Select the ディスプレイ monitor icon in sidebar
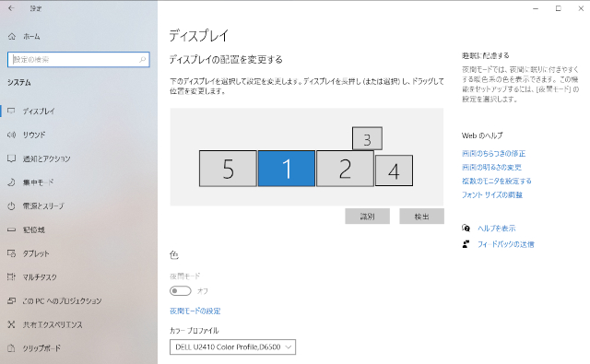 tap(11, 111)
